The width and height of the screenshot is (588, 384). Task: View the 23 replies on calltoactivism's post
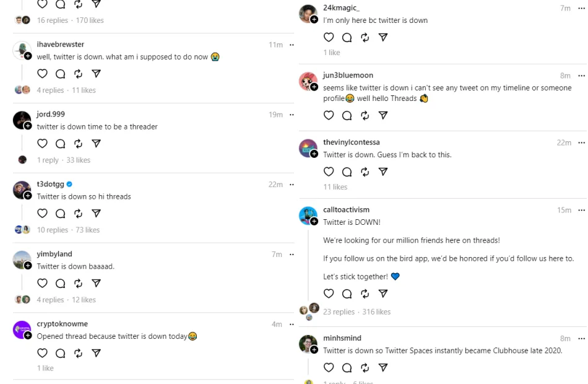339,312
